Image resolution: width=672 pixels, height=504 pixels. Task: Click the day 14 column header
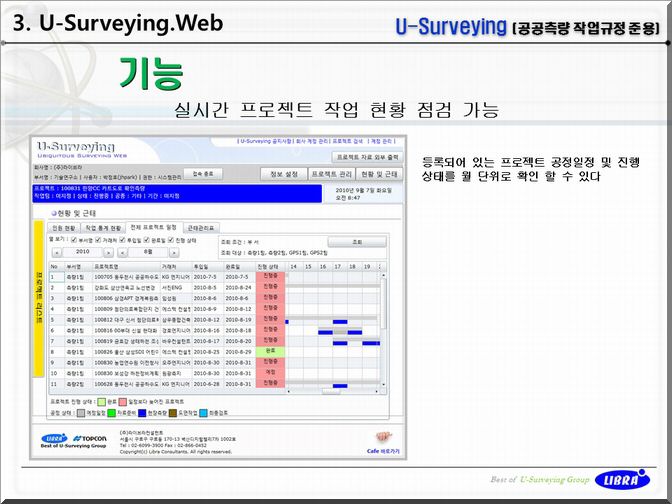coord(294,267)
